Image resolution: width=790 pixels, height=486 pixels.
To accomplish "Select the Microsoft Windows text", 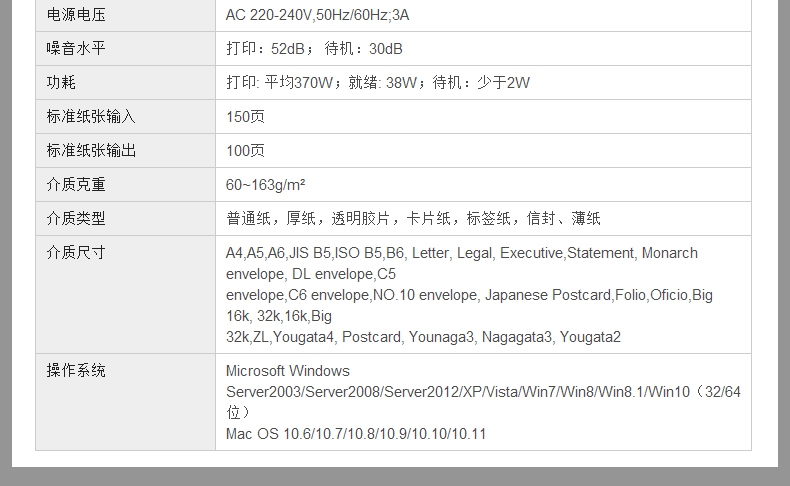I will point(287,371).
